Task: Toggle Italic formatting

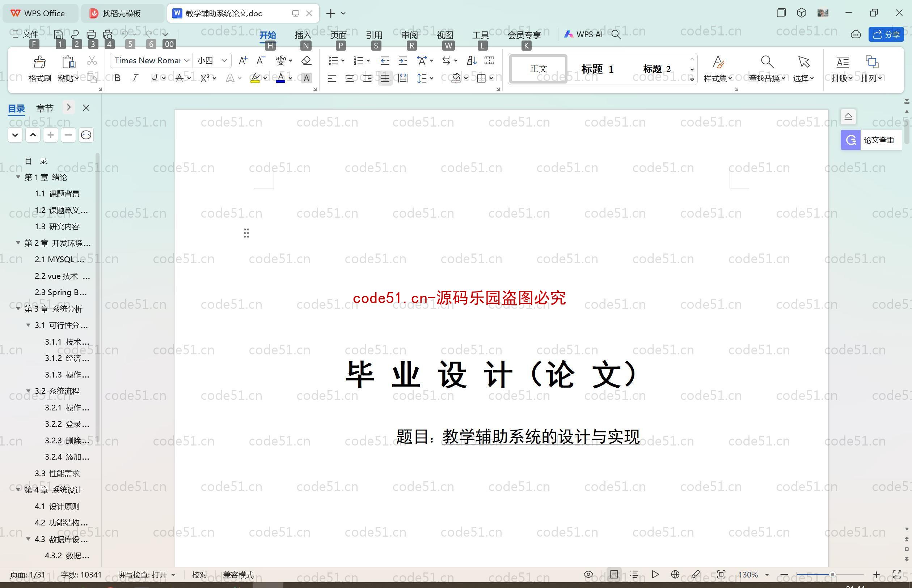Action: click(x=135, y=78)
